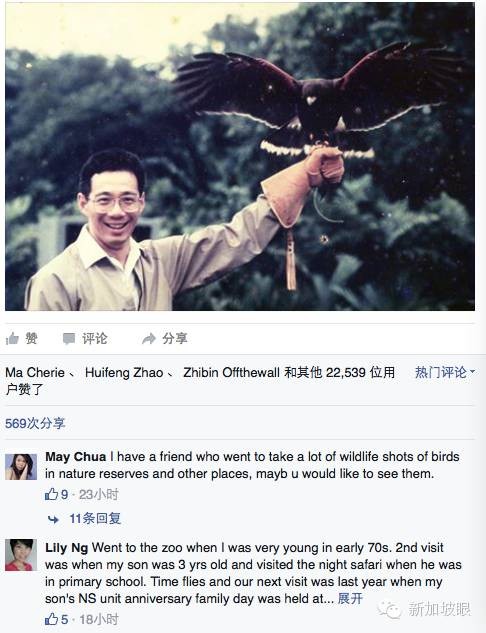The height and width of the screenshot is (633, 486).
Task: Click the thumbs-up Like icon below photo
Action: 12,338
